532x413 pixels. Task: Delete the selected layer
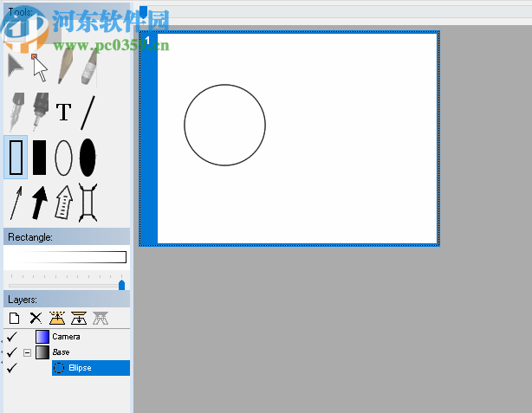point(36,319)
